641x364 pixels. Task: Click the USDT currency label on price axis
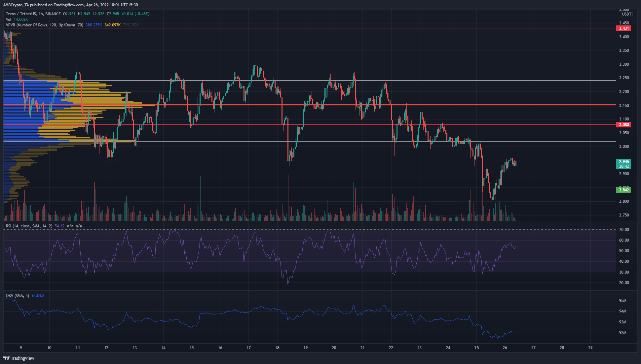626,14
